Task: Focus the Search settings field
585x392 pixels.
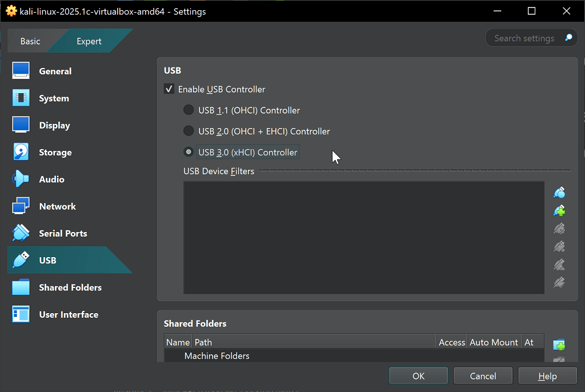Action: 524,38
